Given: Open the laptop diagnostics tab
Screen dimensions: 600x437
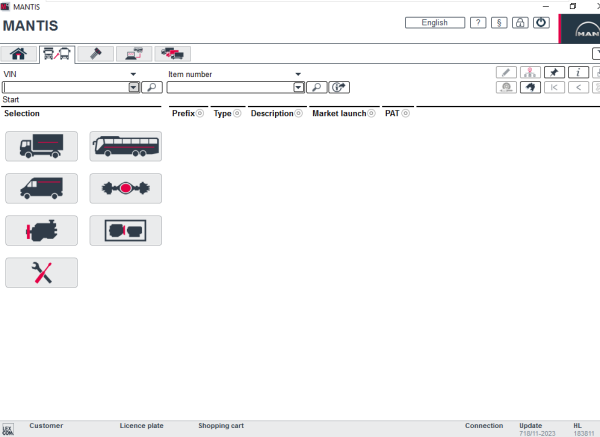Looking at the screenshot, I should (134, 54).
